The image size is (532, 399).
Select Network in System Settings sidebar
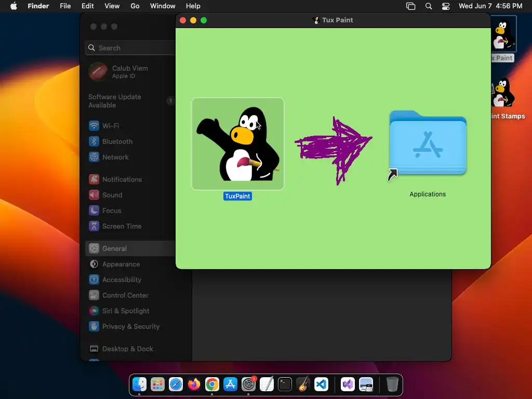[x=130, y=157]
